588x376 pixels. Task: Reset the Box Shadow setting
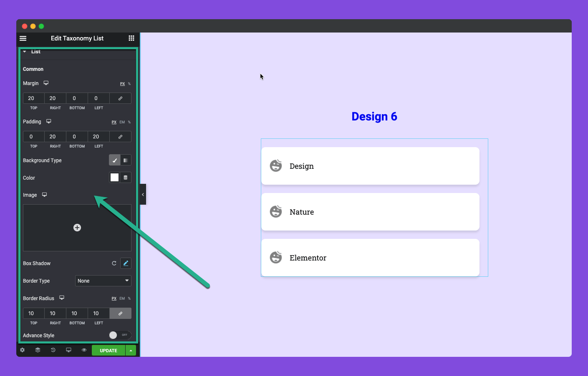click(114, 263)
